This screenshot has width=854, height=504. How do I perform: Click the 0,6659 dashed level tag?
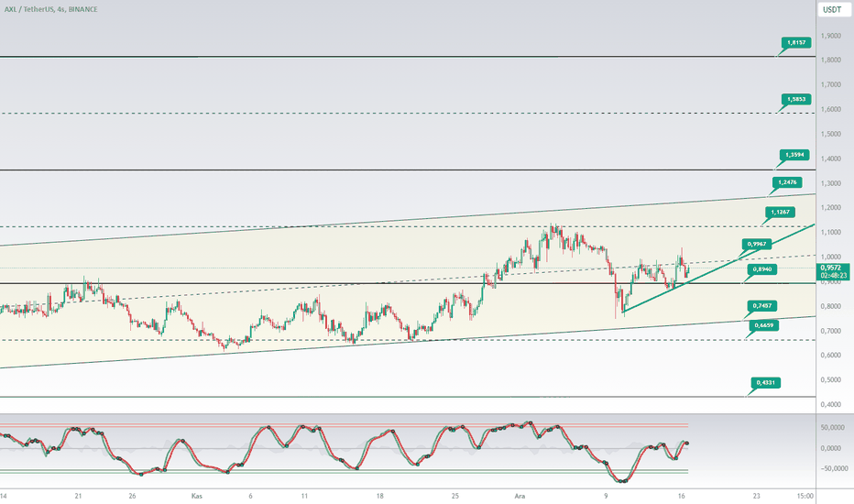(764, 325)
